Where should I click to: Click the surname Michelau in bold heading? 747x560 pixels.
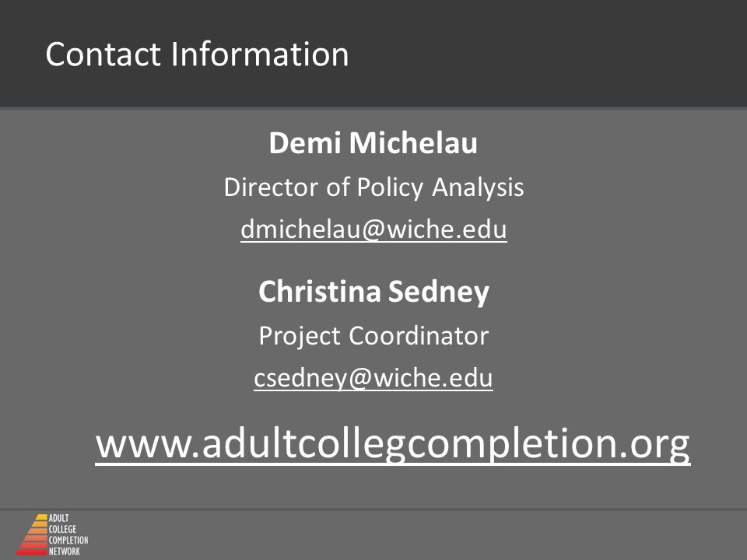coord(413,143)
